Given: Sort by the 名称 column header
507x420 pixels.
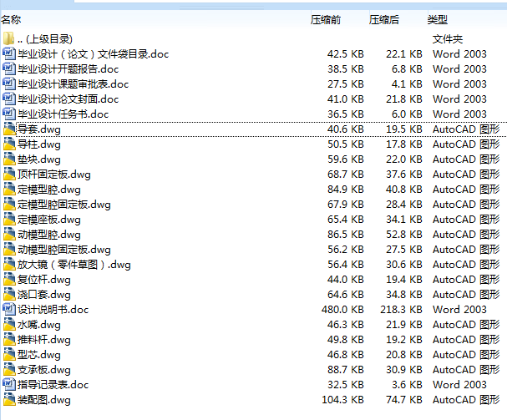Looking at the screenshot, I should click(x=11, y=20).
